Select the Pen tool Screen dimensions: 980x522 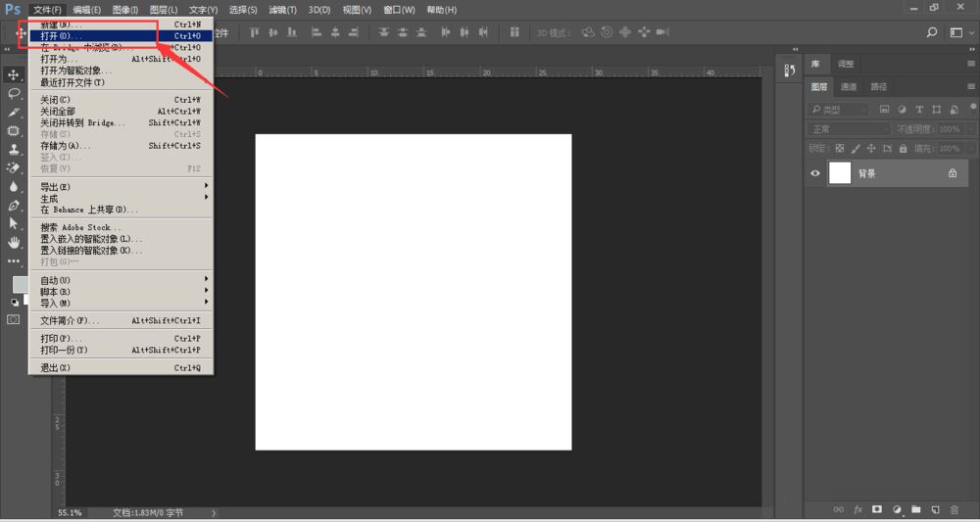13,206
